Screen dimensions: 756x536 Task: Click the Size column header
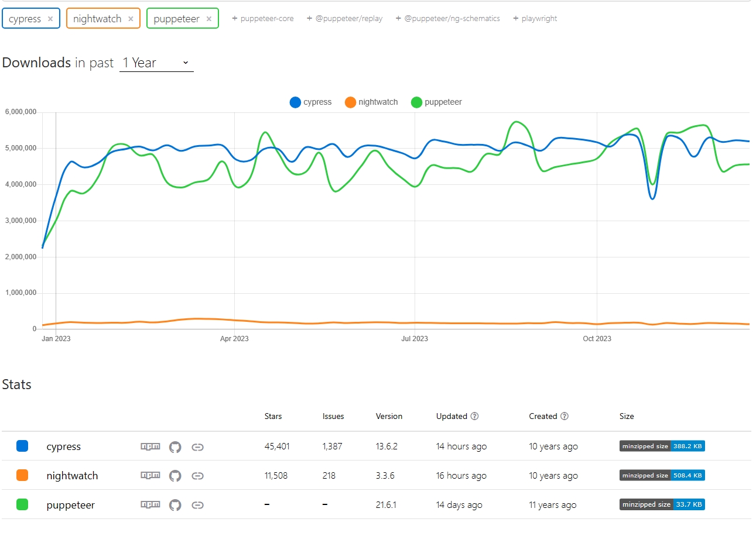(x=627, y=417)
